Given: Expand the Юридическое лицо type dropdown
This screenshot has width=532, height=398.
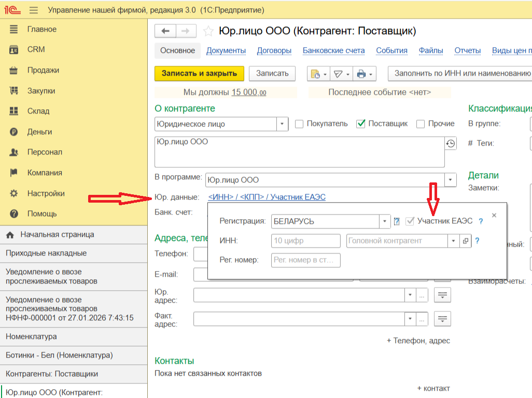Looking at the screenshot, I should [x=282, y=124].
